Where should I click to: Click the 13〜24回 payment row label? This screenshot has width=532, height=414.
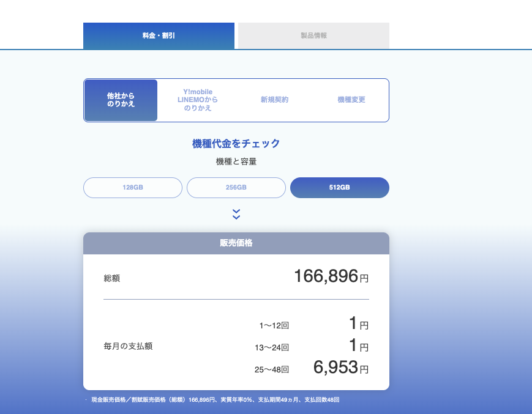pyautogui.click(x=271, y=347)
